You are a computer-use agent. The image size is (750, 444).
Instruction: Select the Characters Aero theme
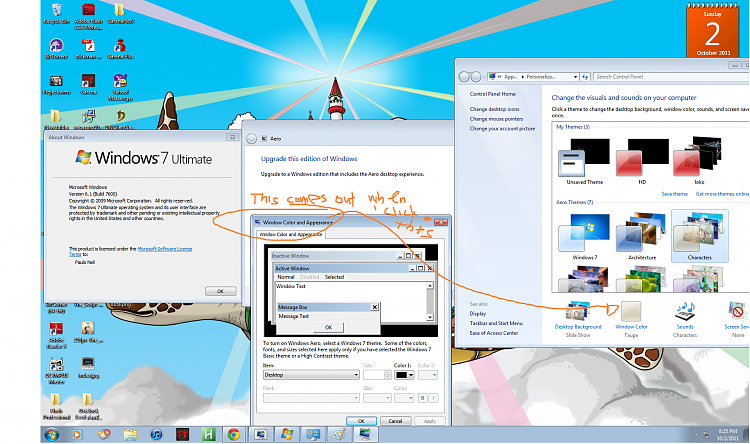coord(699,236)
